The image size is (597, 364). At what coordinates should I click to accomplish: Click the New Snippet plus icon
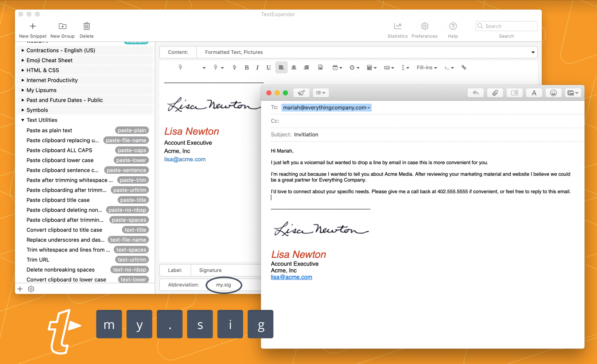click(x=33, y=26)
